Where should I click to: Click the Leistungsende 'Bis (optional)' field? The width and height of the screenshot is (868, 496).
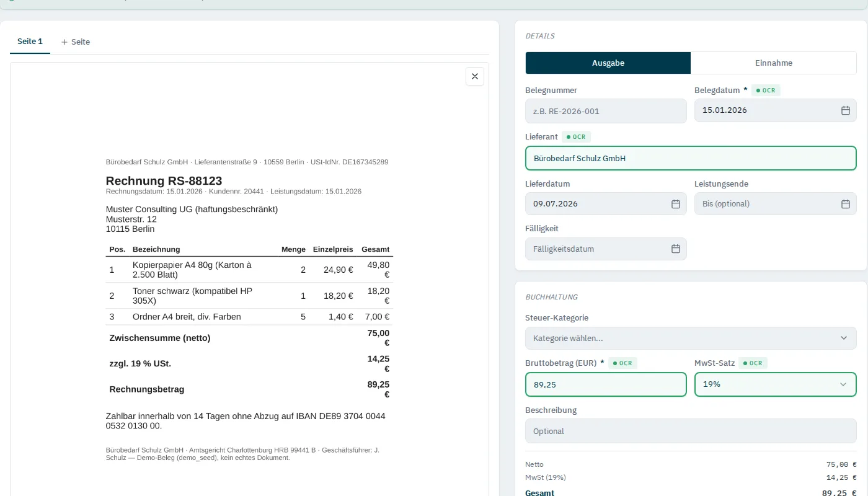775,204
